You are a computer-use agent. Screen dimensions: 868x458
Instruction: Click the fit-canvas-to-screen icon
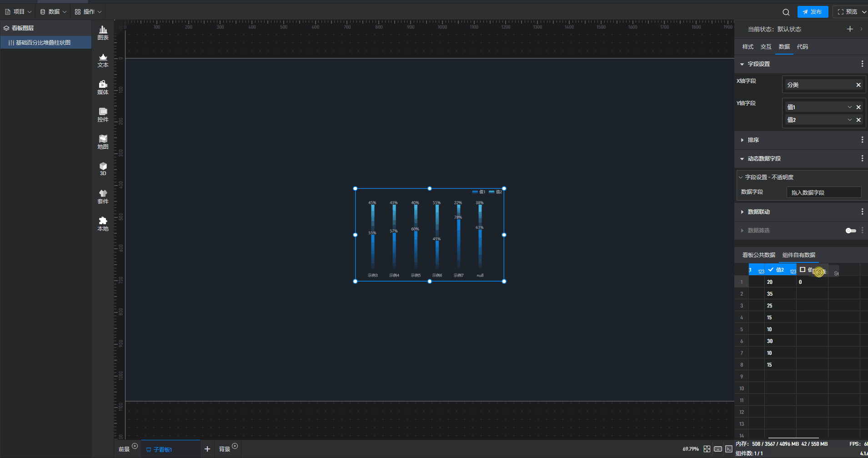(x=707, y=449)
